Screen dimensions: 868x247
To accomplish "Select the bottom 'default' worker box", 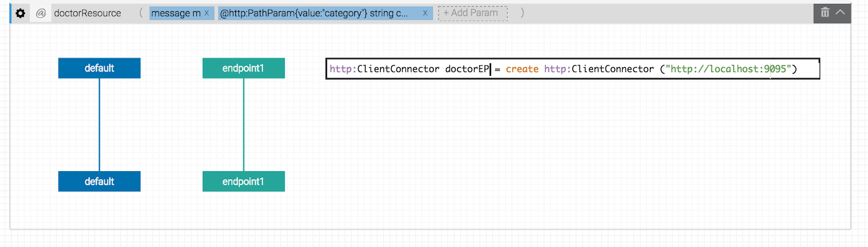I will 99,181.
